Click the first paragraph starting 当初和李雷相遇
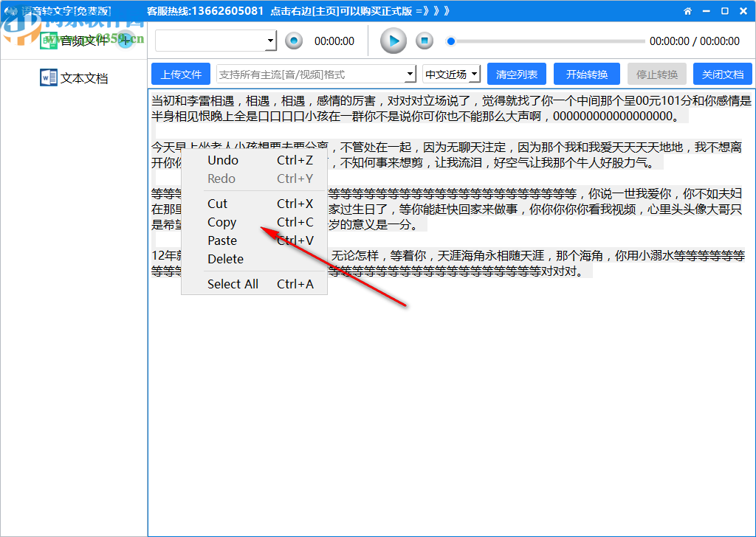Screen dimensions: 756x537 pos(451,108)
